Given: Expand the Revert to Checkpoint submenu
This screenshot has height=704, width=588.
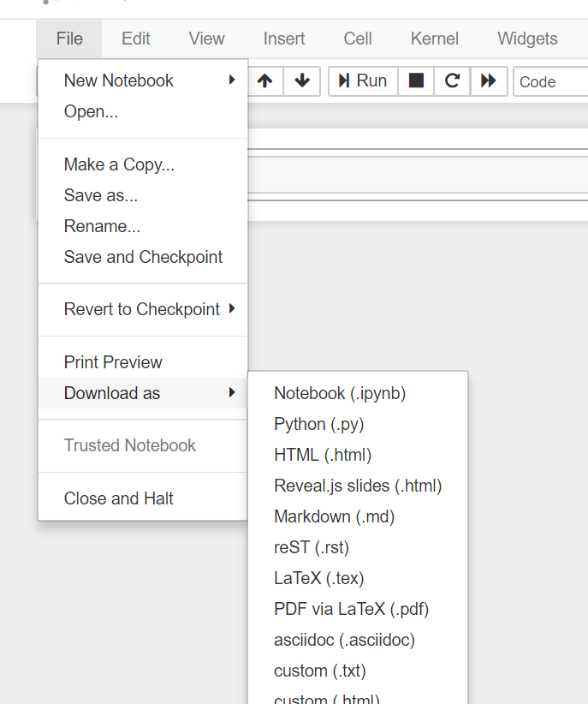Looking at the screenshot, I should coord(142,309).
